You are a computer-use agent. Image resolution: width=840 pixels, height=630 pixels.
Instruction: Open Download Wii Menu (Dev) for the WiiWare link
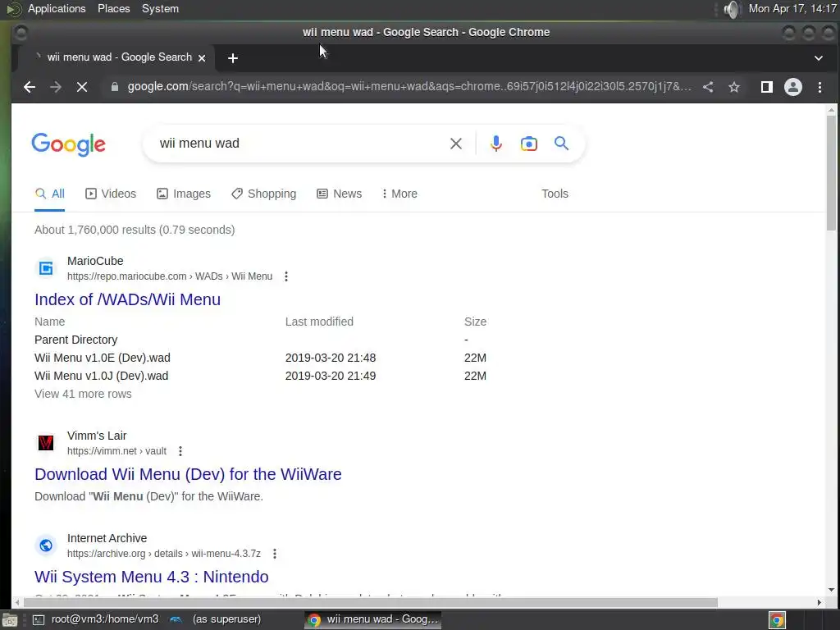click(x=188, y=474)
